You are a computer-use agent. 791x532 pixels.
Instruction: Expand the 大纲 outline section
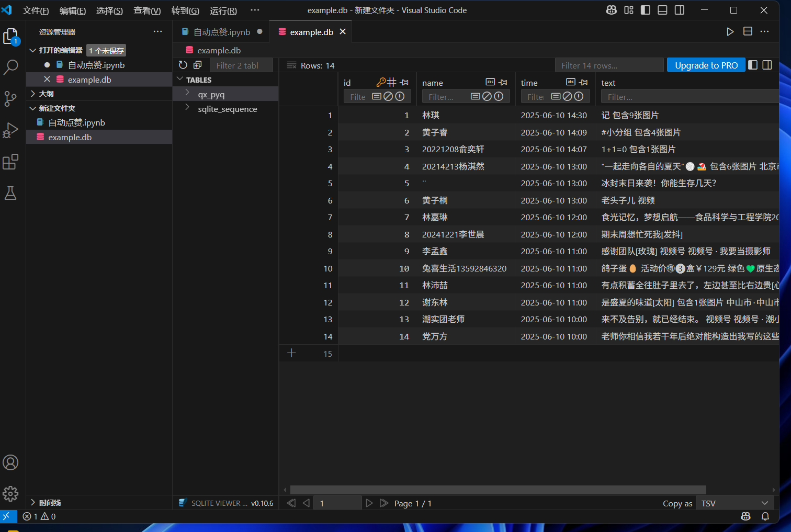click(33, 94)
